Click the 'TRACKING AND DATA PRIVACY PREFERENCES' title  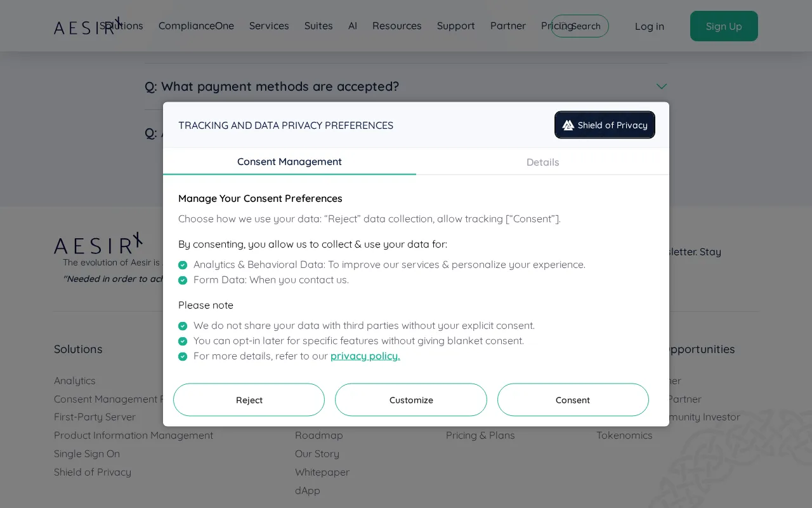click(x=285, y=125)
